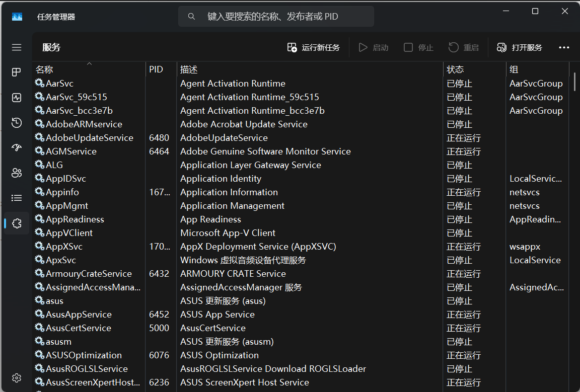Focus the search box for name or PID

(x=276, y=16)
